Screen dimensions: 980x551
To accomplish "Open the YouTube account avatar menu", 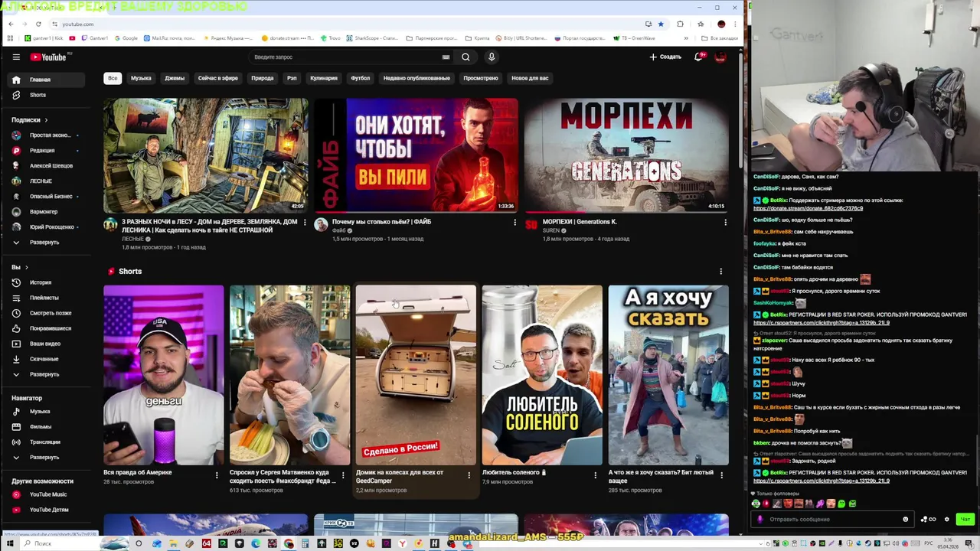I will point(720,57).
